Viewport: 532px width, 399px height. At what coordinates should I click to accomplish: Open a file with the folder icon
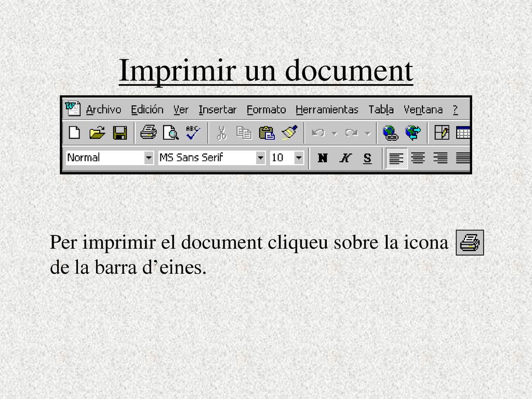tap(97, 132)
